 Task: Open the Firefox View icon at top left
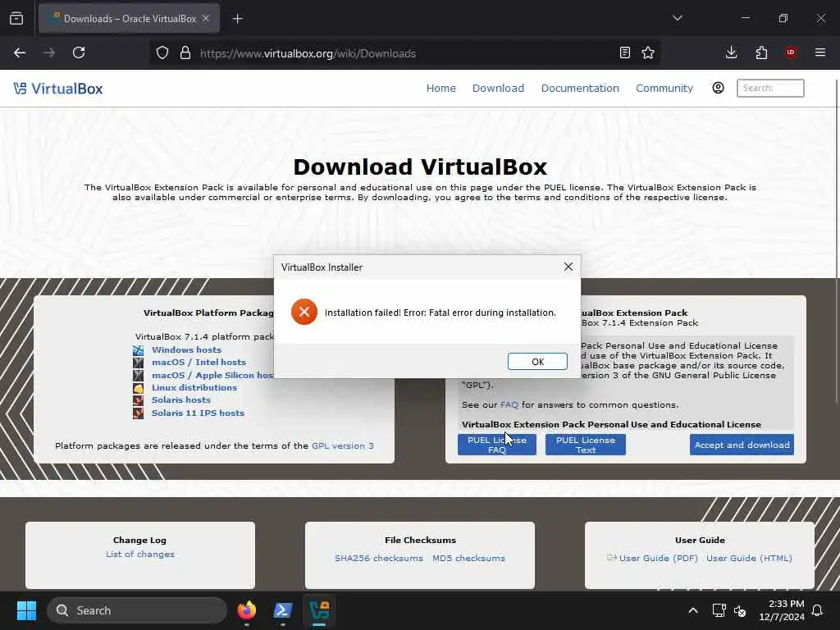[x=16, y=19]
